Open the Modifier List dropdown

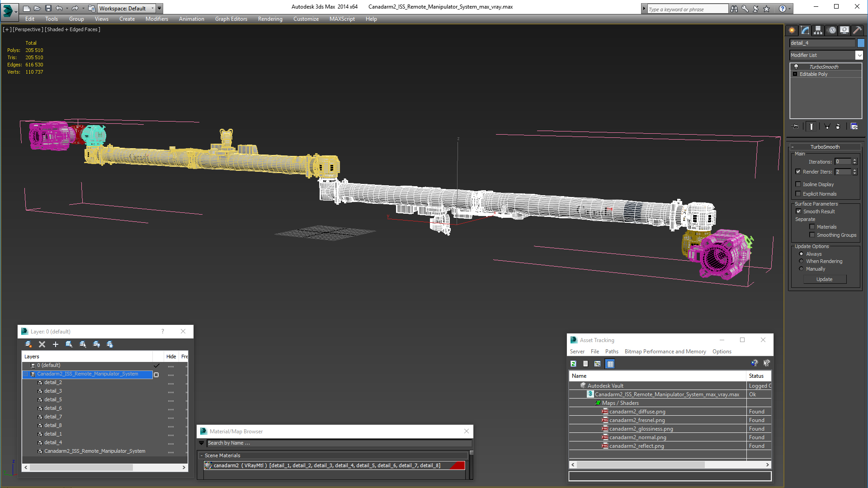(x=859, y=55)
